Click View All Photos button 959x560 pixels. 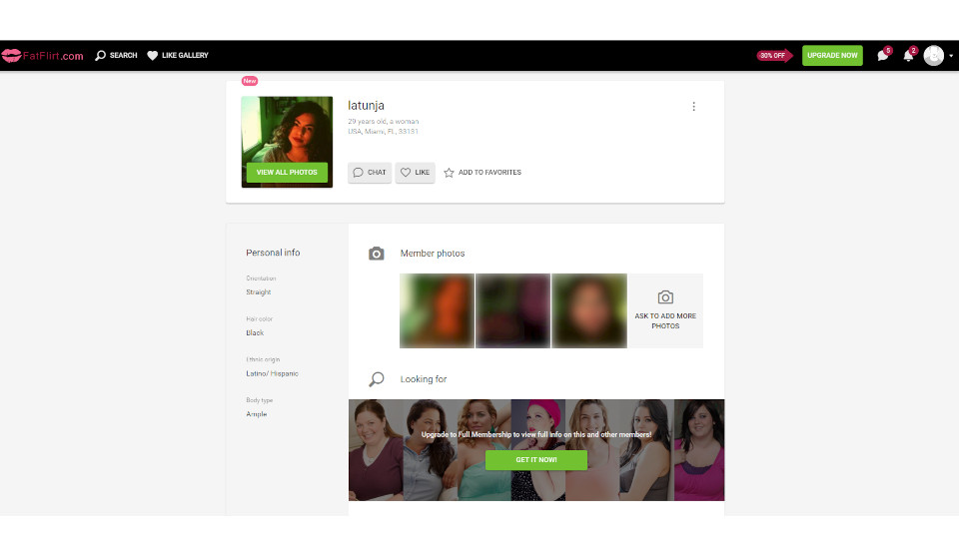[x=287, y=172]
